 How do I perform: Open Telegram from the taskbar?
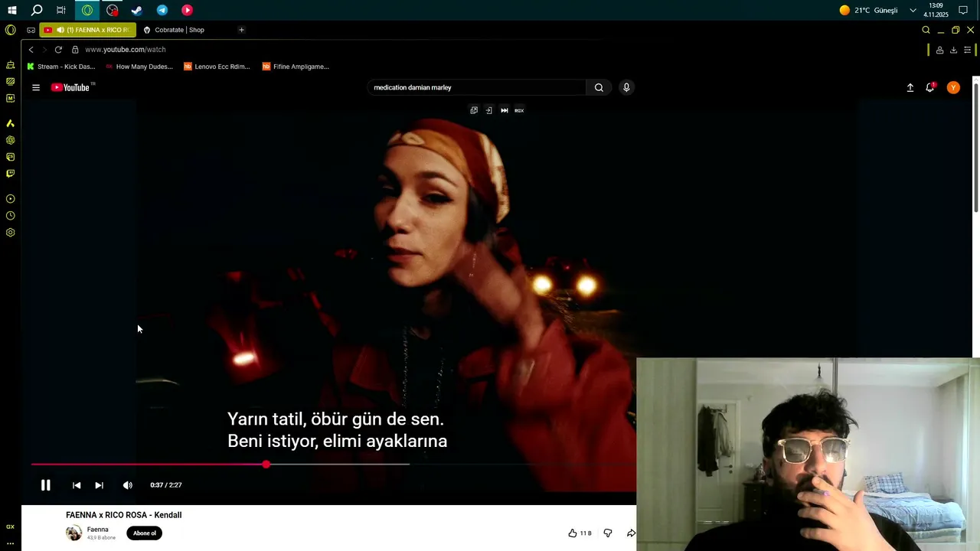click(162, 10)
